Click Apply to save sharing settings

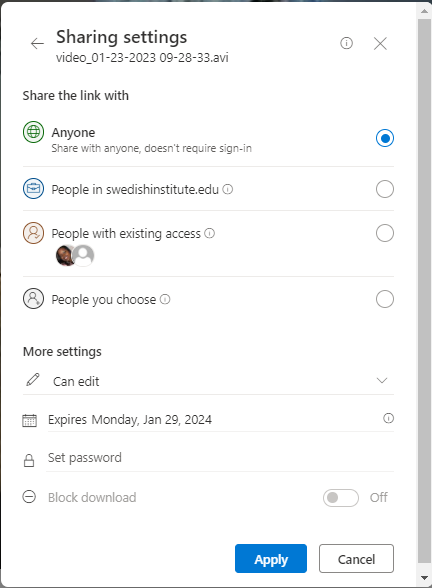[271, 559]
